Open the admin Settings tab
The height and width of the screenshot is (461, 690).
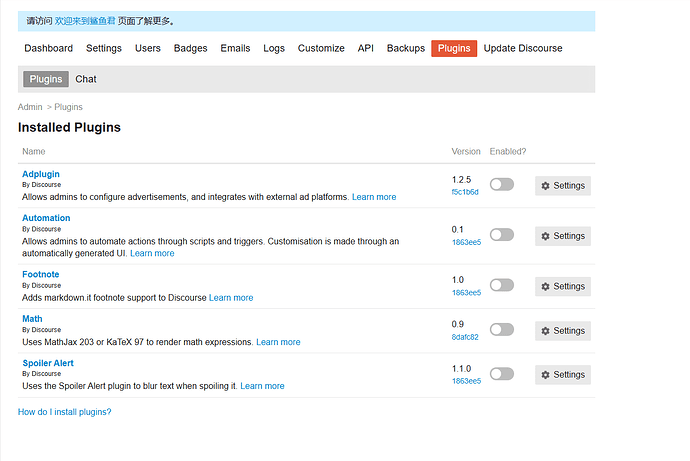click(x=104, y=48)
